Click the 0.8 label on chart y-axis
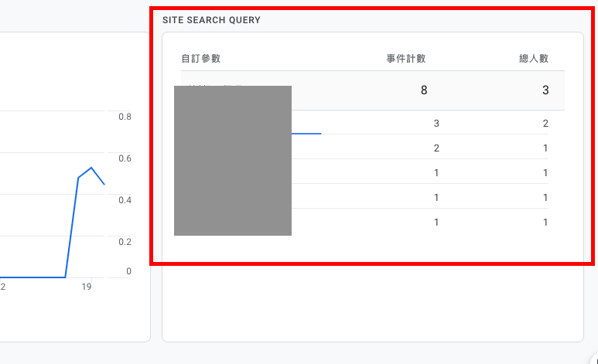 [x=125, y=117]
